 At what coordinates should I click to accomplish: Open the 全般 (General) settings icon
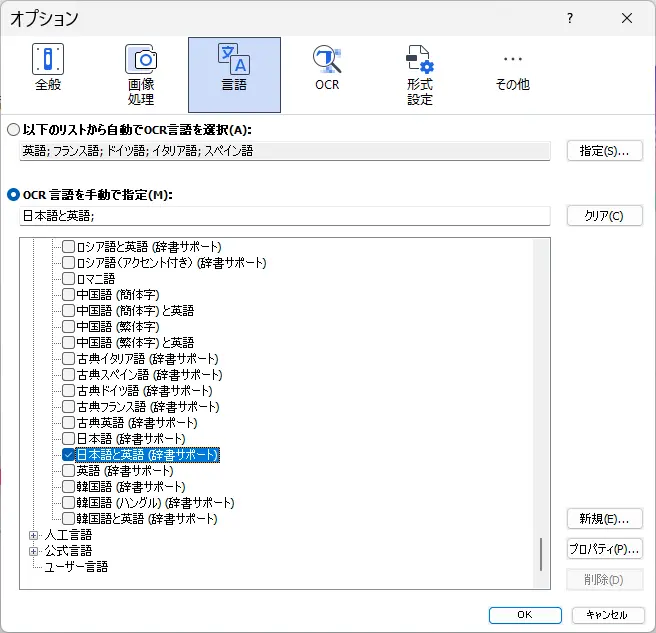click(48, 68)
